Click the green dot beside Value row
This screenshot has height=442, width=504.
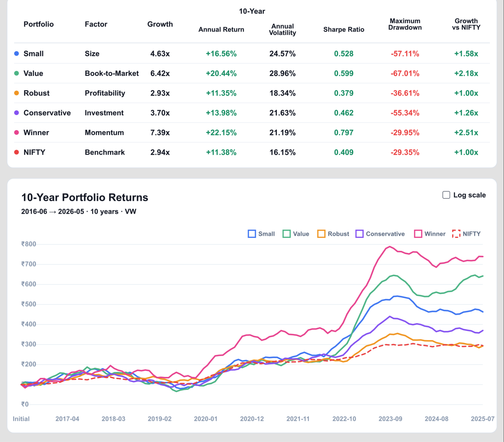(16, 73)
